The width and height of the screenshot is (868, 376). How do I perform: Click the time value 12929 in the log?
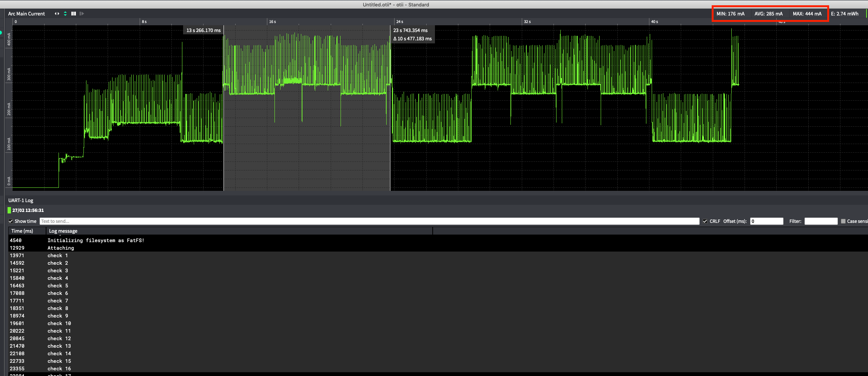[x=17, y=248]
